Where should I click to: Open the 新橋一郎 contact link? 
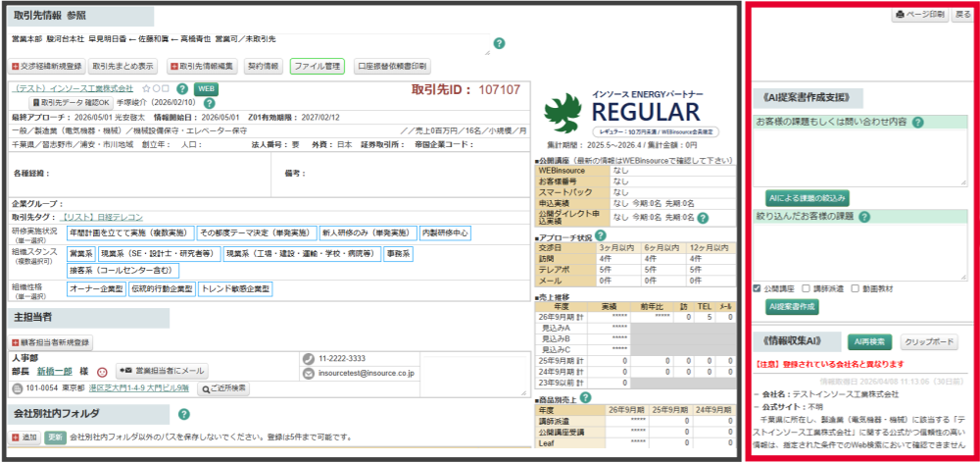click(54, 371)
